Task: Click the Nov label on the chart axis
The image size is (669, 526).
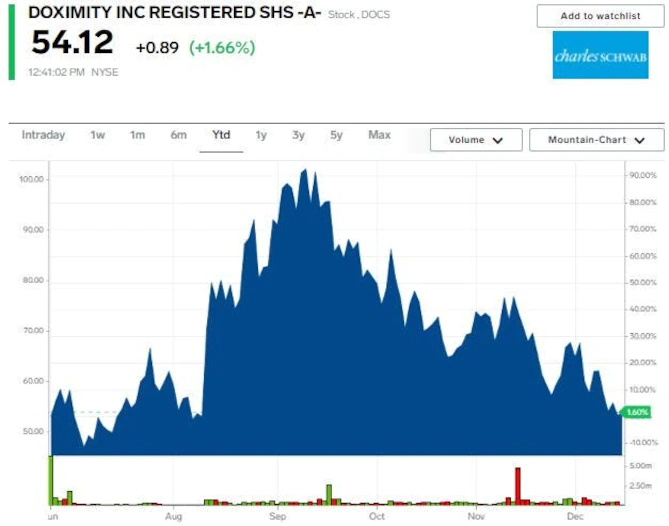Action: tap(476, 517)
